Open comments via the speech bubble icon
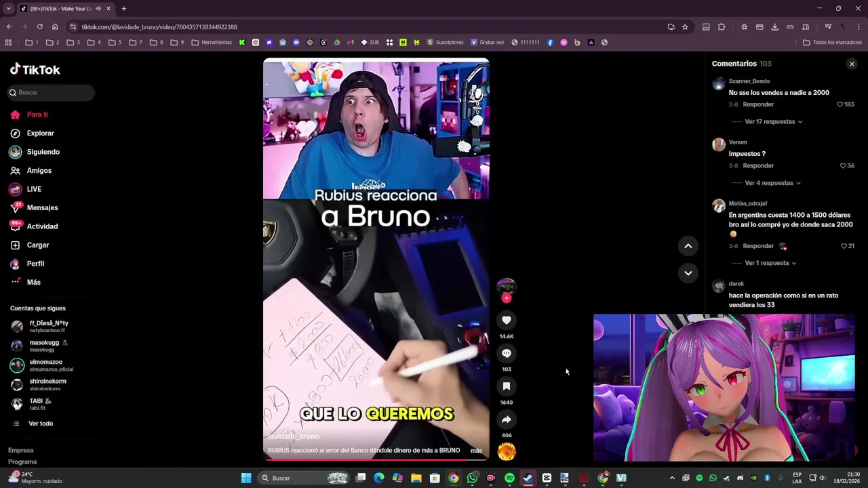This screenshot has height=488, width=868. click(506, 353)
